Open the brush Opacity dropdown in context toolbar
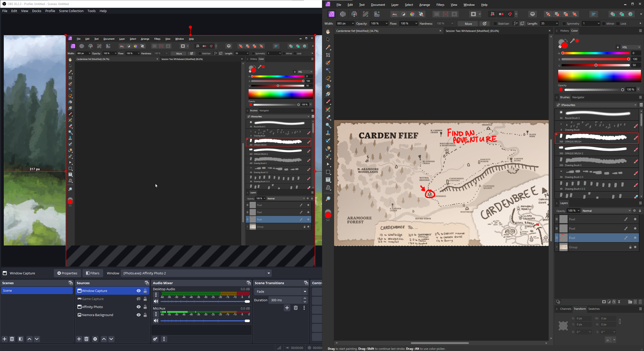The image size is (644, 351). pyautogui.click(x=386, y=24)
